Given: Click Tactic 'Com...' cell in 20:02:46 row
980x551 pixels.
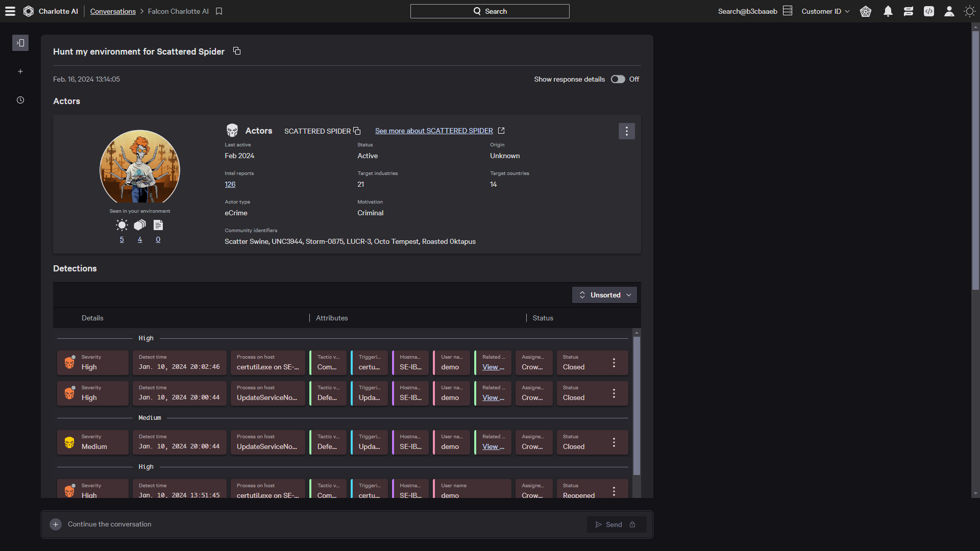Looking at the screenshot, I should 328,363.
